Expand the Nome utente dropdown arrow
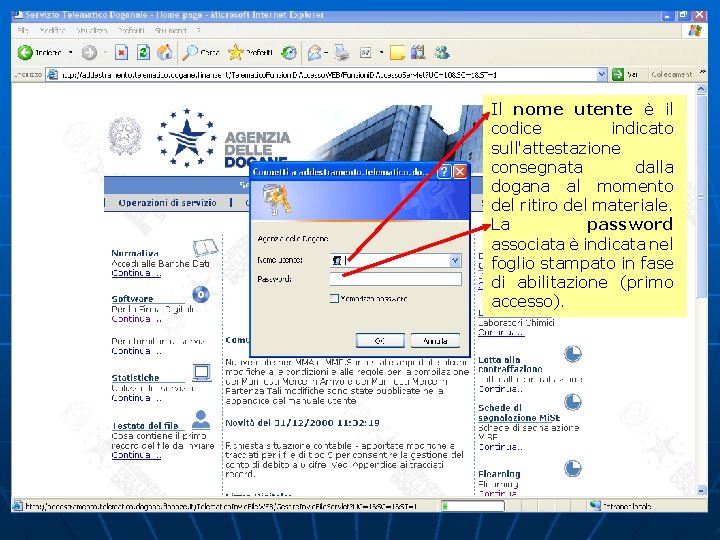720x540 pixels. (455, 260)
